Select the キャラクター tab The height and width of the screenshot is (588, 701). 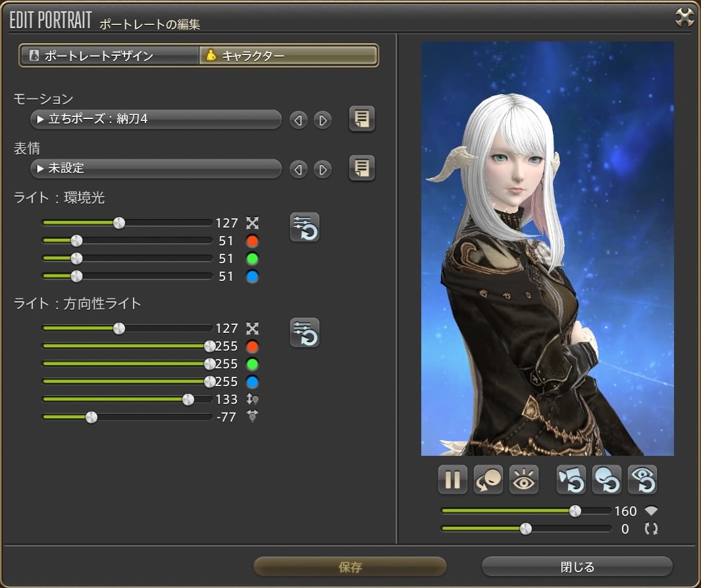pos(288,56)
